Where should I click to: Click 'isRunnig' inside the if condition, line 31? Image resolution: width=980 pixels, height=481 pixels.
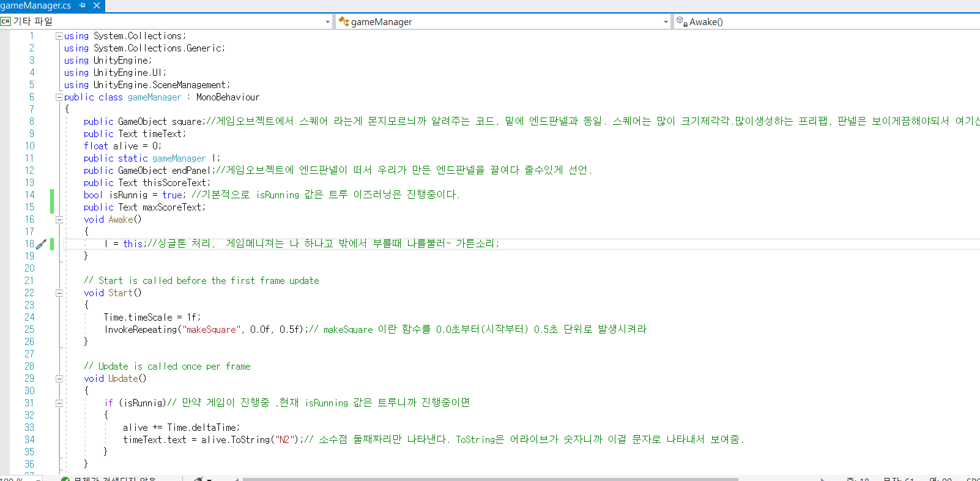click(x=143, y=403)
